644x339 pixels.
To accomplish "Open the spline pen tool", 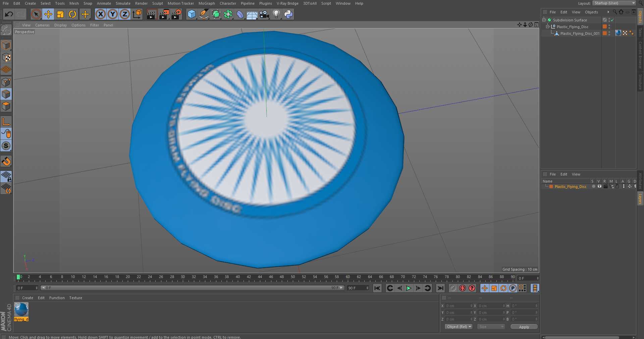I will [204, 14].
